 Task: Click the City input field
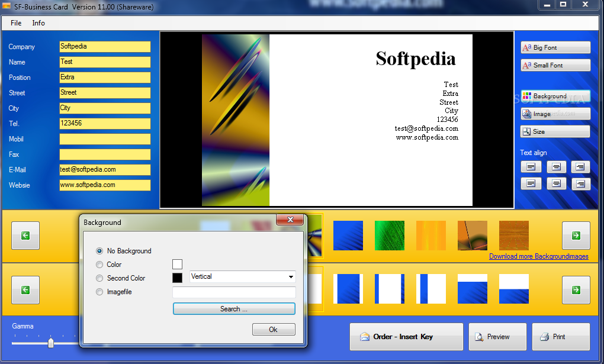click(x=105, y=108)
